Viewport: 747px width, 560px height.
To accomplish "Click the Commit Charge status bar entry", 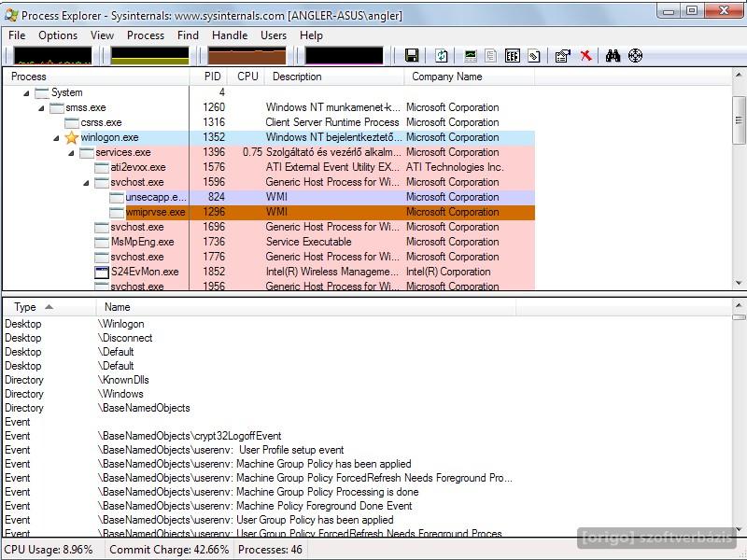I will 169,550.
